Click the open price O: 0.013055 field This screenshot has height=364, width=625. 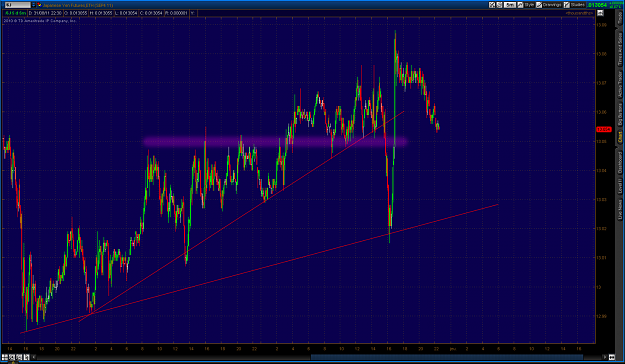click(76, 13)
